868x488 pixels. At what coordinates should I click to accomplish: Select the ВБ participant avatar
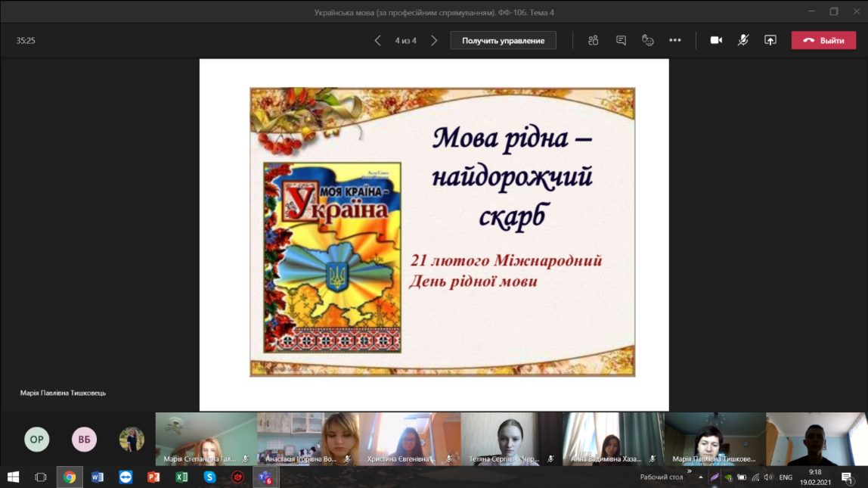[85, 440]
